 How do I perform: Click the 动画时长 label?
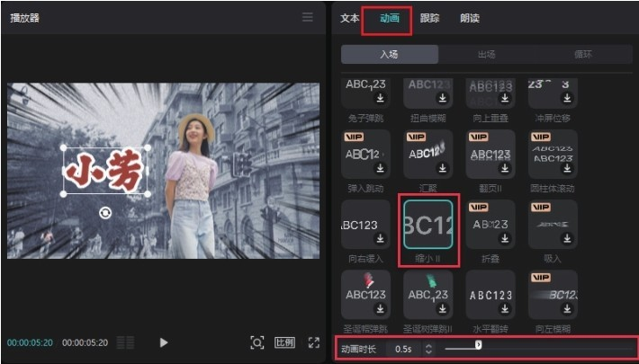pyautogui.click(x=358, y=349)
